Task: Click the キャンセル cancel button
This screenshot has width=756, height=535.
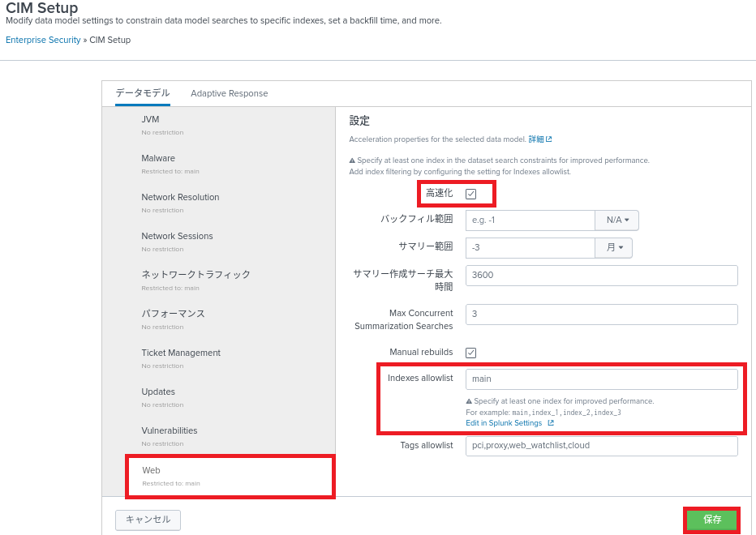Action: [148, 520]
